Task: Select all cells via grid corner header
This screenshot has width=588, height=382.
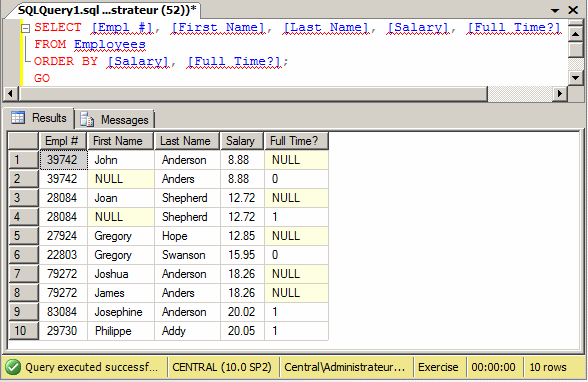Action: coord(23,141)
